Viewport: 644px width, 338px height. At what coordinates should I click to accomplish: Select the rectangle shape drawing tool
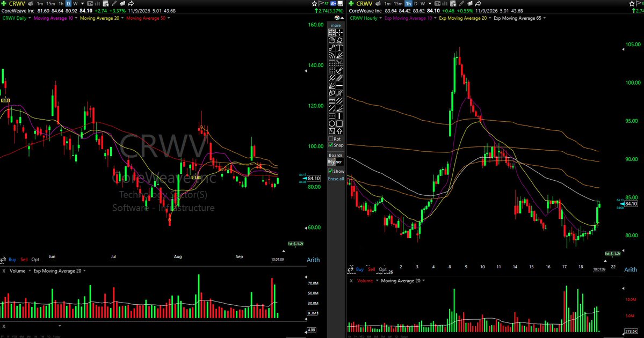pyautogui.click(x=339, y=123)
